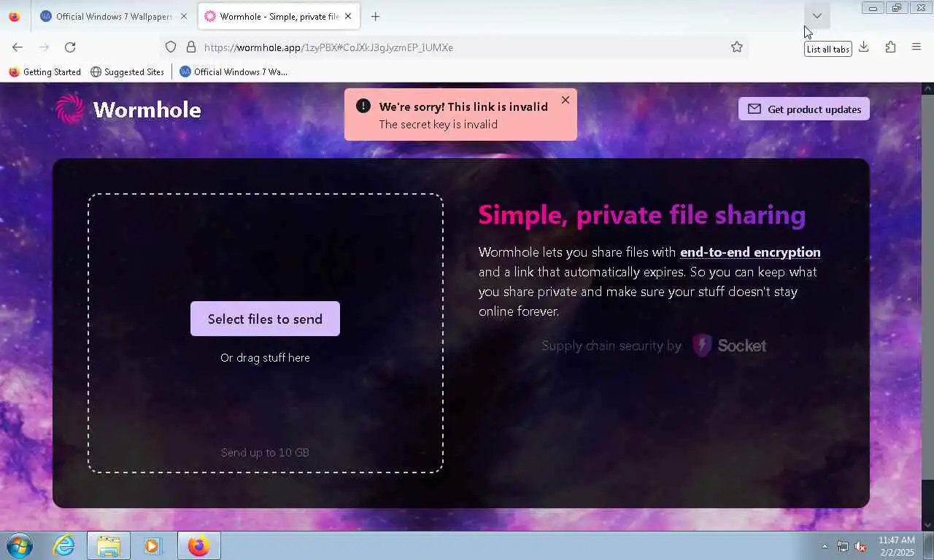Click The secret key is invalid message
The height and width of the screenshot is (560, 934).
click(x=438, y=124)
